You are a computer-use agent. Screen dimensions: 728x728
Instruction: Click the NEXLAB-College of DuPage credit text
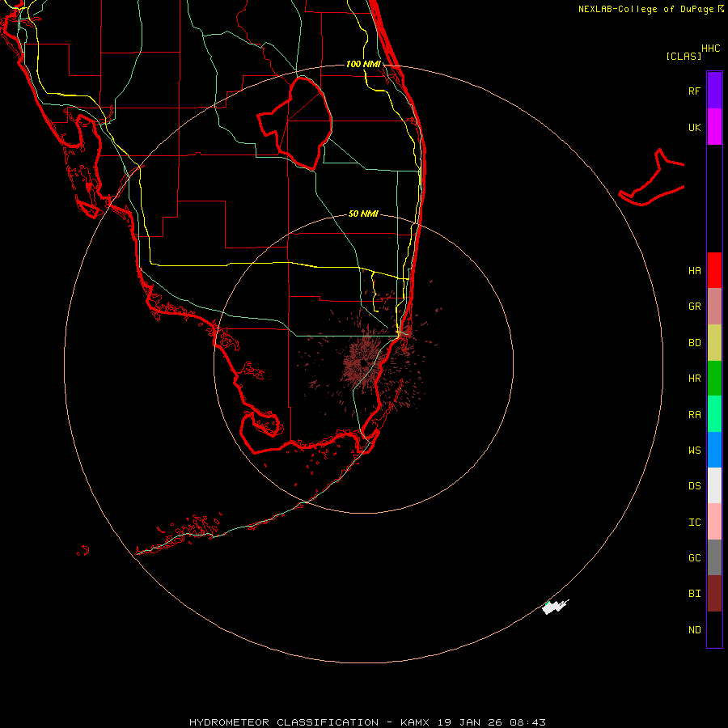pyautogui.click(x=645, y=9)
